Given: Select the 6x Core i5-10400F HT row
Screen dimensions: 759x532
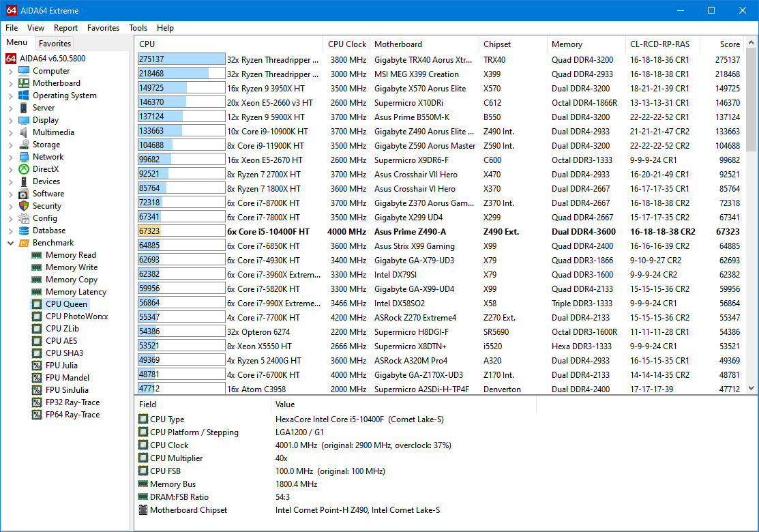Looking at the screenshot, I should coord(440,231).
